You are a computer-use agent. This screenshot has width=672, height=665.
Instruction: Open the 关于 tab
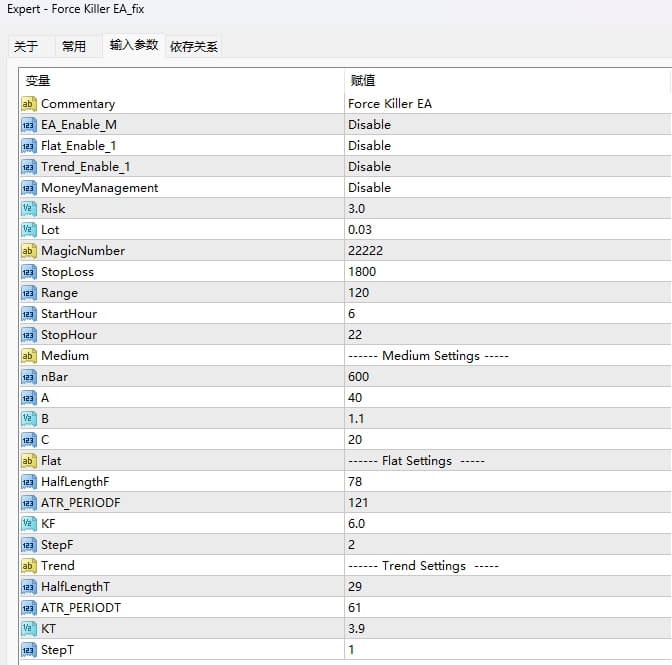pyautogui.click(x=26, y=46)
